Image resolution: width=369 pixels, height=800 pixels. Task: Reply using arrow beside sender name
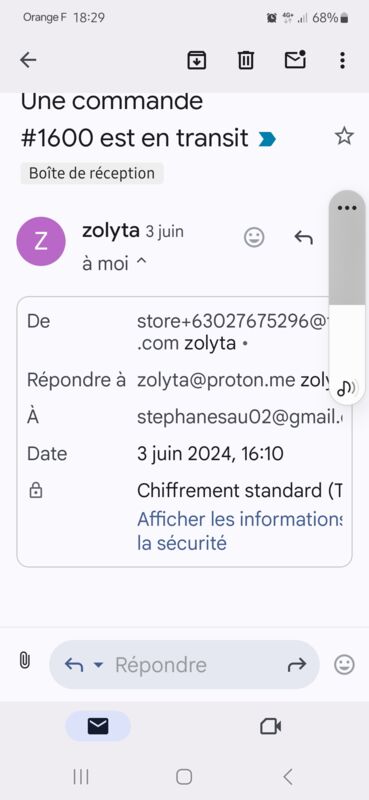(x=304, y=237)
